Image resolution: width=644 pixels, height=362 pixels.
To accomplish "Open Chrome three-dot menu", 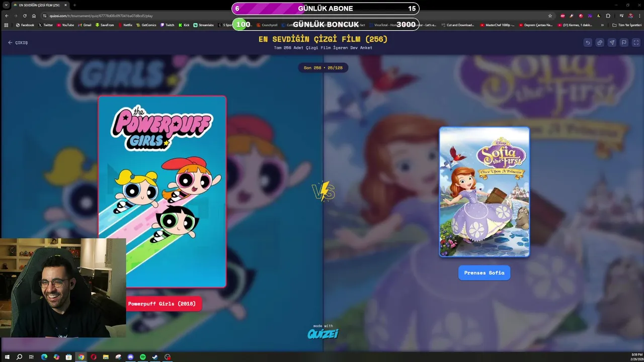I will (638, 16).
